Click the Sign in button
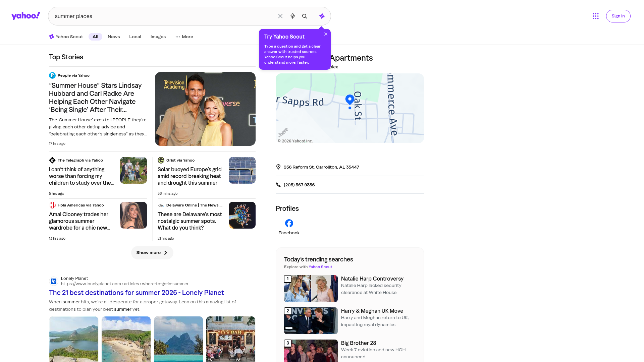 pyautogui.click(x=618, y=16)
